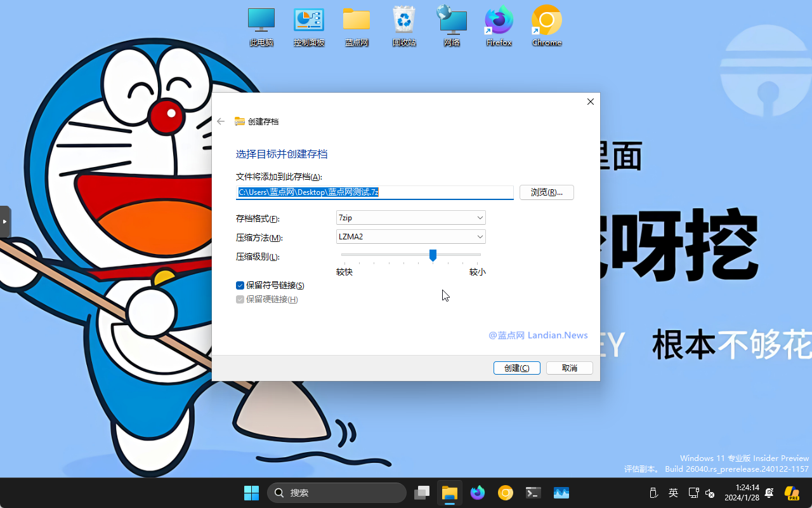Open the 压缩方法 LZMA2 dropdown
This screenshot has height=508, width=812.
tap(411, 237)
